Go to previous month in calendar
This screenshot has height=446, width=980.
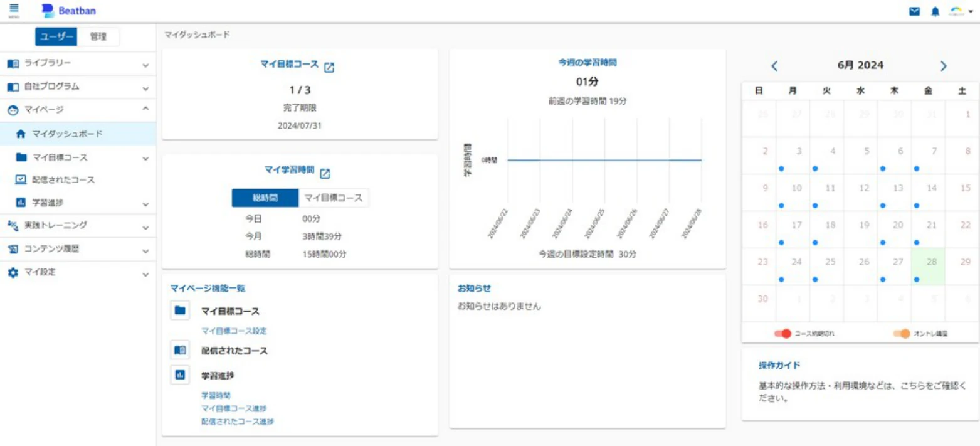(x=774, y=66)
